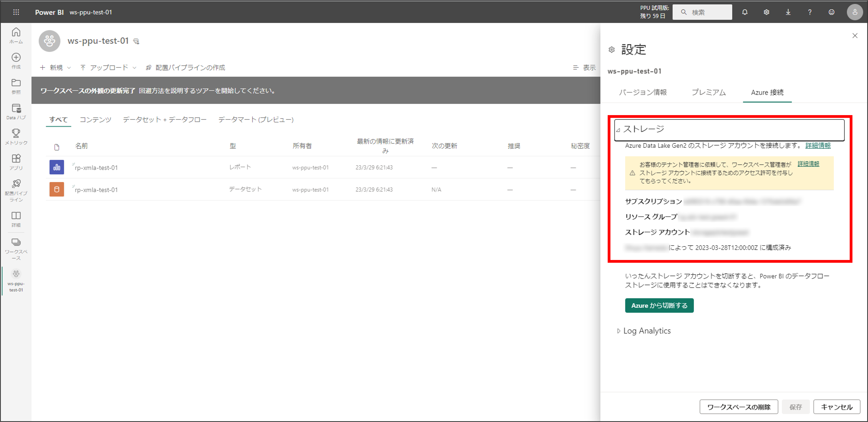Click premium diamond icon beside workspace name

(136, 41)
